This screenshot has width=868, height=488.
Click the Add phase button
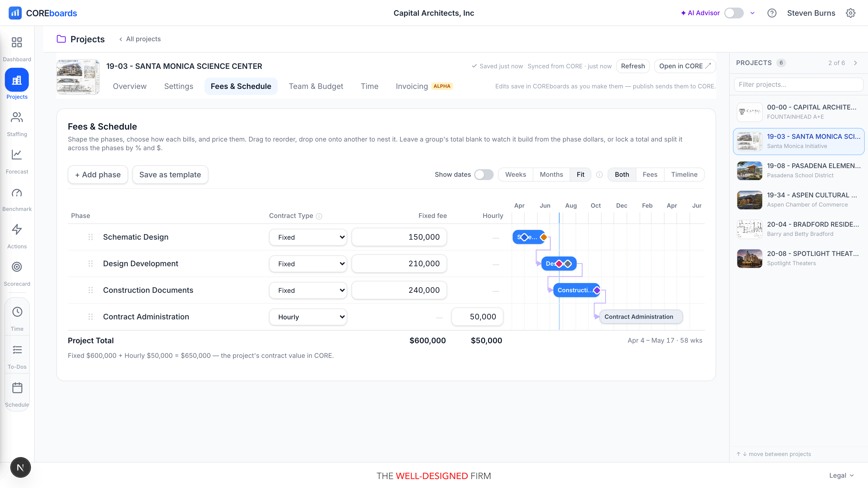click(98, 174)
